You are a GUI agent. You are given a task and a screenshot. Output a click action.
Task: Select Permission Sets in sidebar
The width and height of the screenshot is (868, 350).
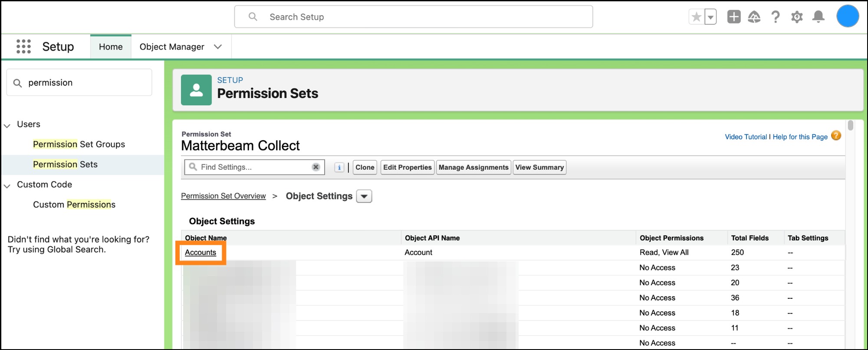(65, 164)
